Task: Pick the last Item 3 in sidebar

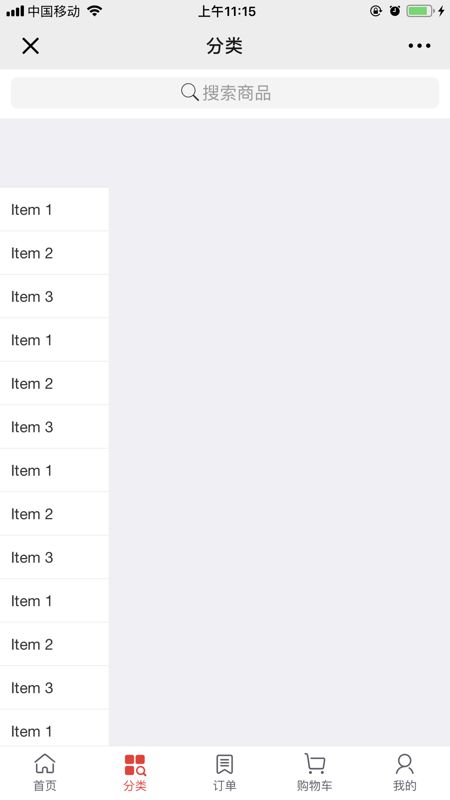Action: [x=54, y=688]
